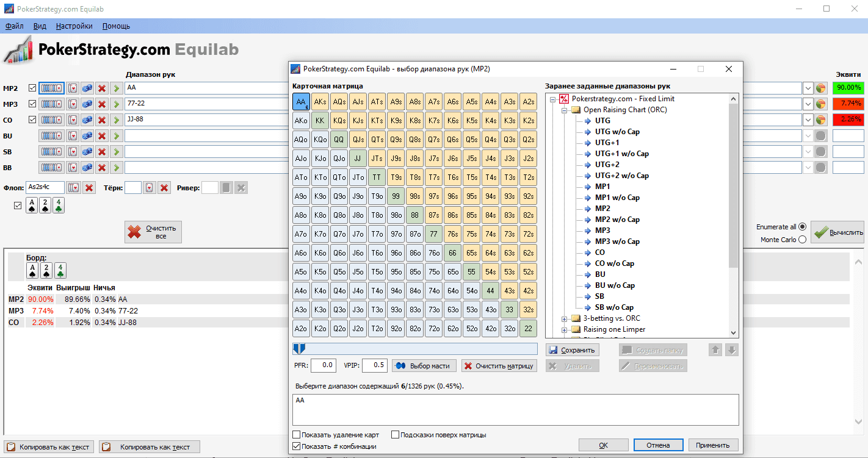Confirm dialog with OK button

click(x=603, y=445)
